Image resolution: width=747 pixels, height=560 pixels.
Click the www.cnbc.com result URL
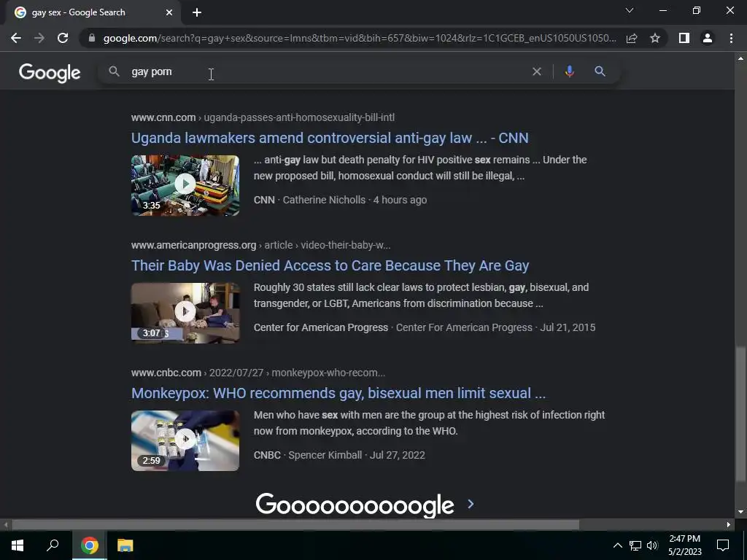(258, 373)
